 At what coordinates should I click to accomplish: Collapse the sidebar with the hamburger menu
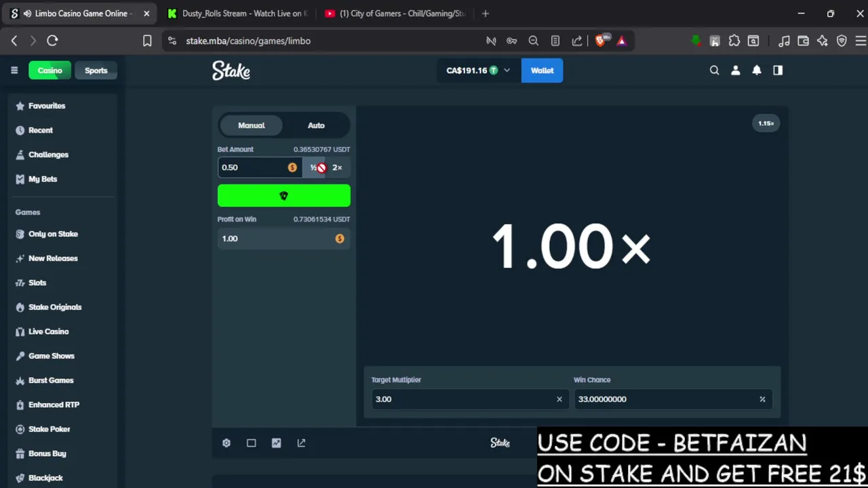[14, 70]
